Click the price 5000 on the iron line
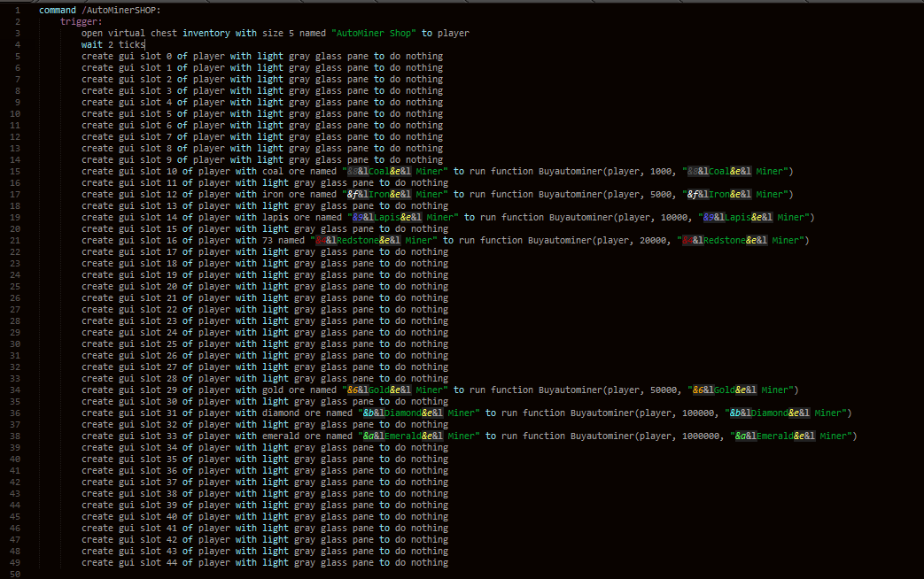The width and height of the screenshot is (924, 579). coord(661,195)
